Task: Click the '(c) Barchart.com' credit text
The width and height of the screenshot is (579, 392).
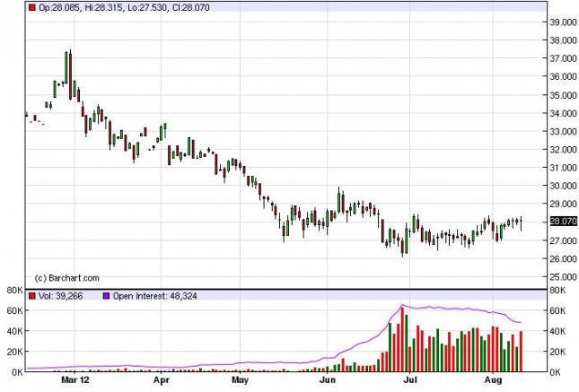Action: pos(66,278)
